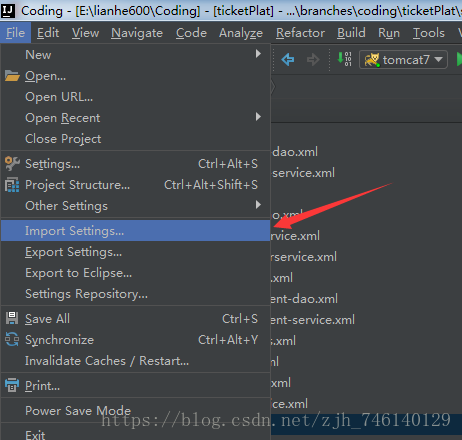This screenshot has height=440, width=462.
Task: Click the Settings wrench icon
Action: point(12,164)
